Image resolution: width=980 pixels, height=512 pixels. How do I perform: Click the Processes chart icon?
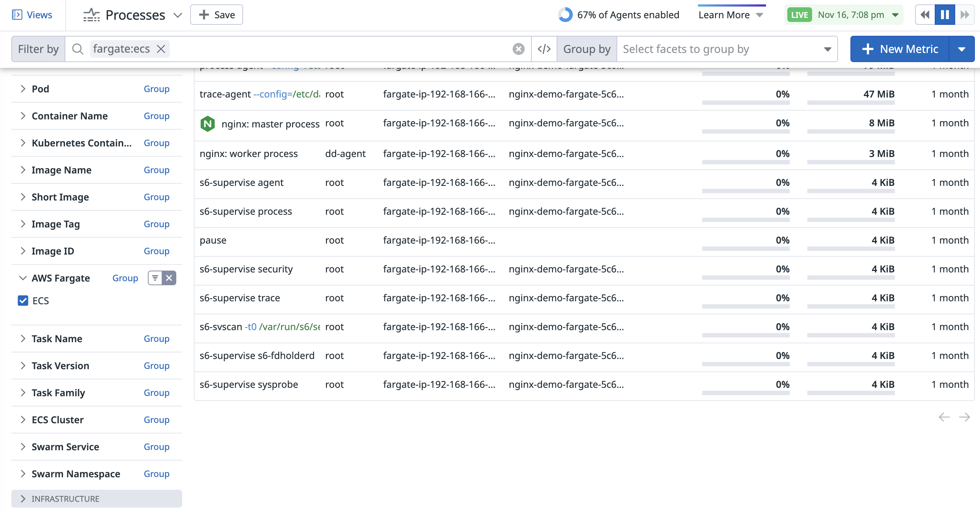(x=91, y=15)
